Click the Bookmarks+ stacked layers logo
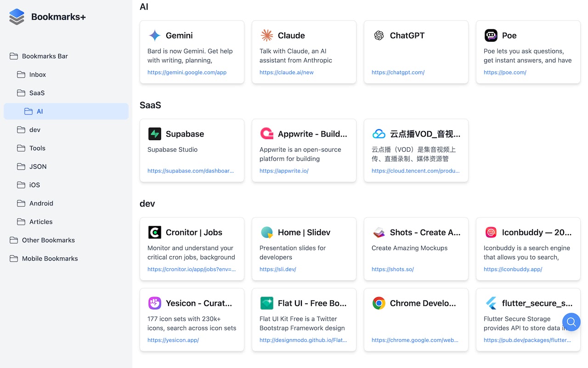Viewport: 588px width, 368px height. pyautogui.click(x=17, y=17)
